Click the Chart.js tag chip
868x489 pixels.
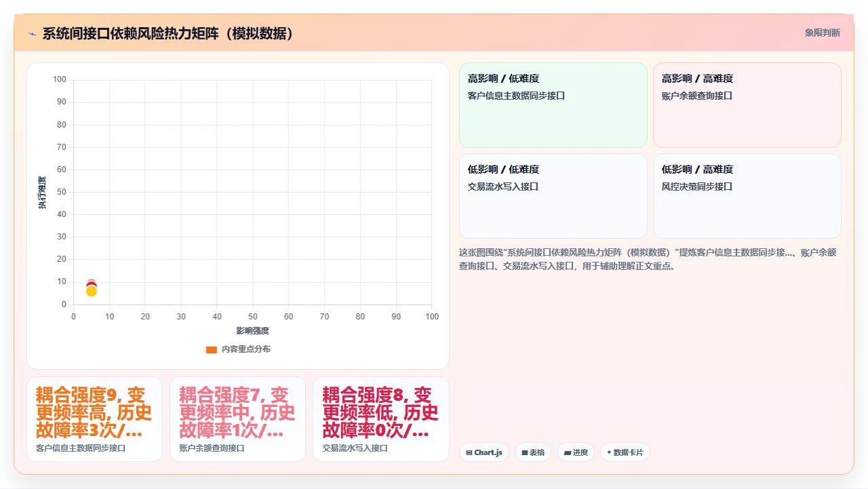coord(484,452)
